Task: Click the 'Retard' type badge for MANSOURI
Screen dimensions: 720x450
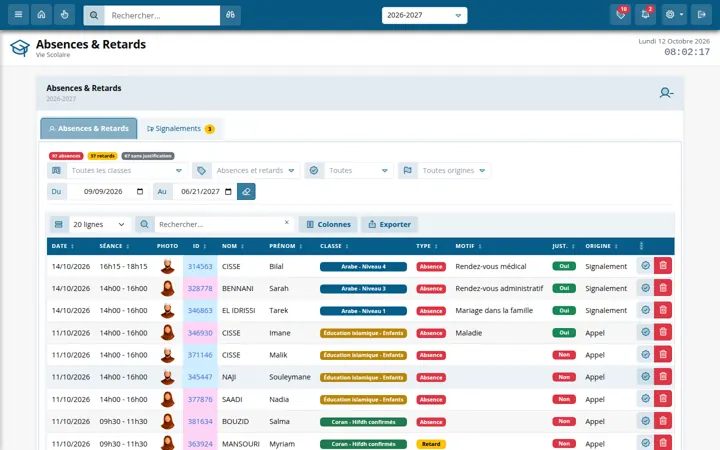Action: pyautogui.click(x=431, y=444)
